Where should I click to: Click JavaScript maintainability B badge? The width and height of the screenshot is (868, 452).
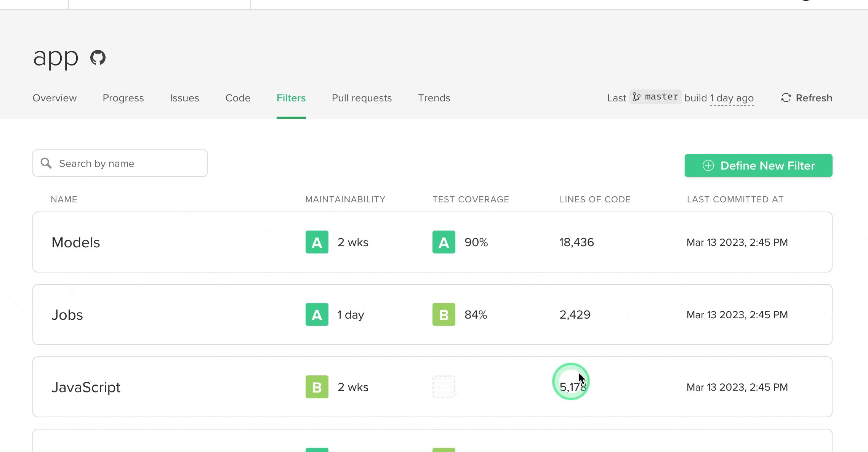click(317, 387)
